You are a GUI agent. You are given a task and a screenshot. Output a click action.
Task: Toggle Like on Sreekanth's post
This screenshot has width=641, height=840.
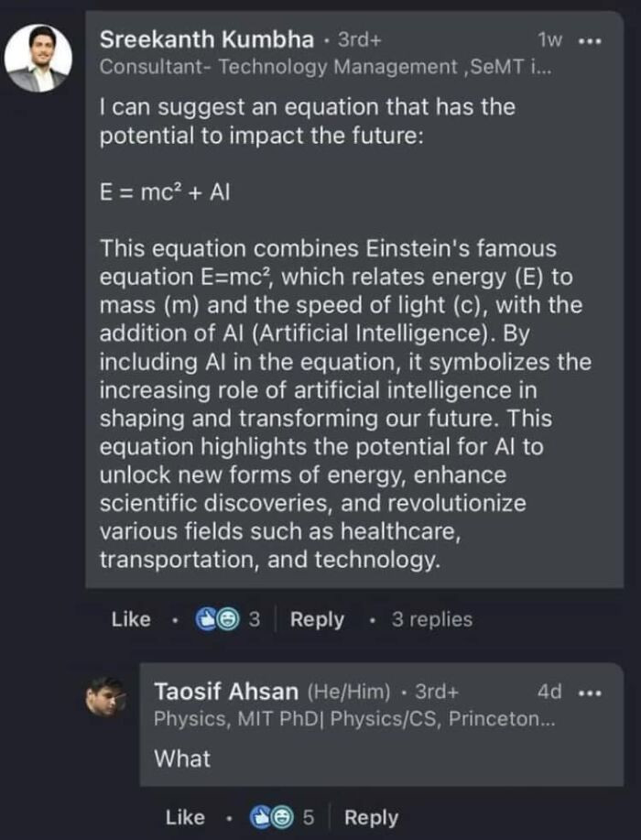pyautogui.click(x=131, y=619)
